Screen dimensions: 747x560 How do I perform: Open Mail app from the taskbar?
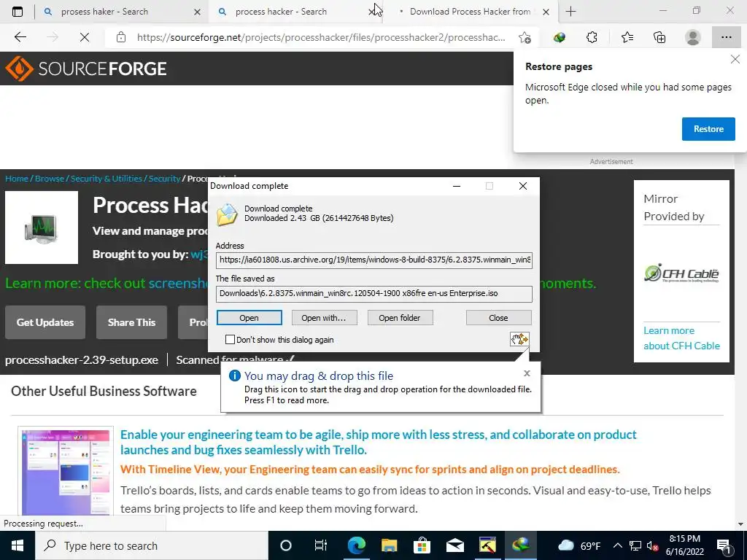[455, 545]
